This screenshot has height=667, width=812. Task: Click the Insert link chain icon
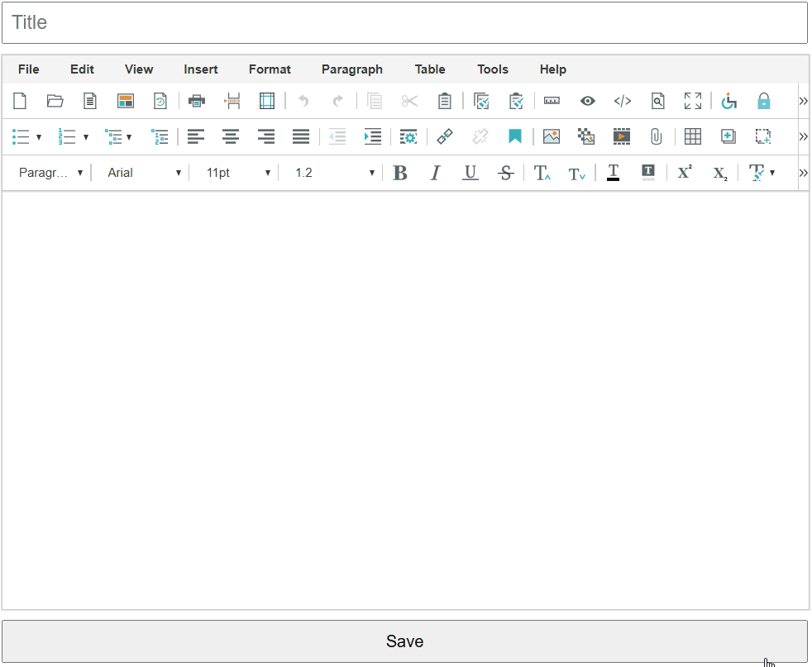click(445, 136)
